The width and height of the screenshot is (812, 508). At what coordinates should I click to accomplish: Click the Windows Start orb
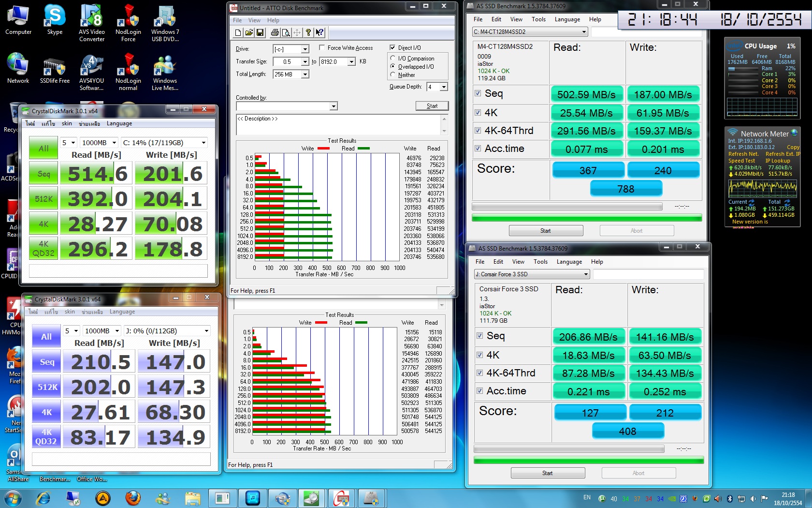13,498
